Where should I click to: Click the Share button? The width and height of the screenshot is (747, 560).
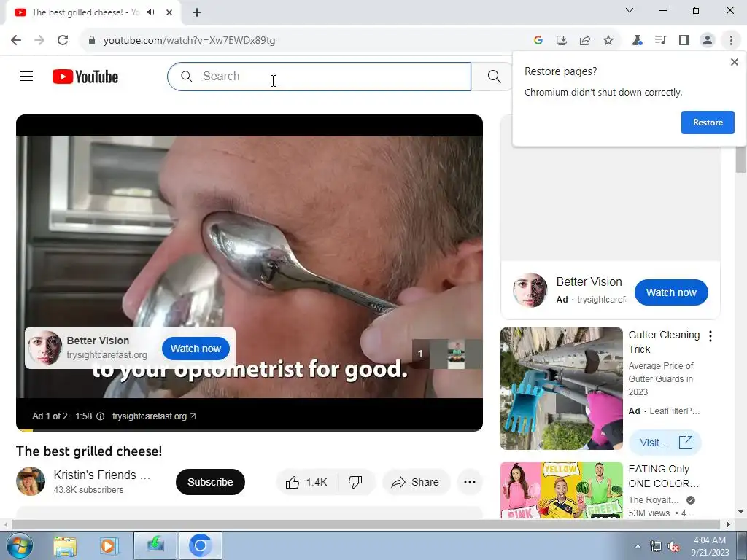[x=415, y=483]
